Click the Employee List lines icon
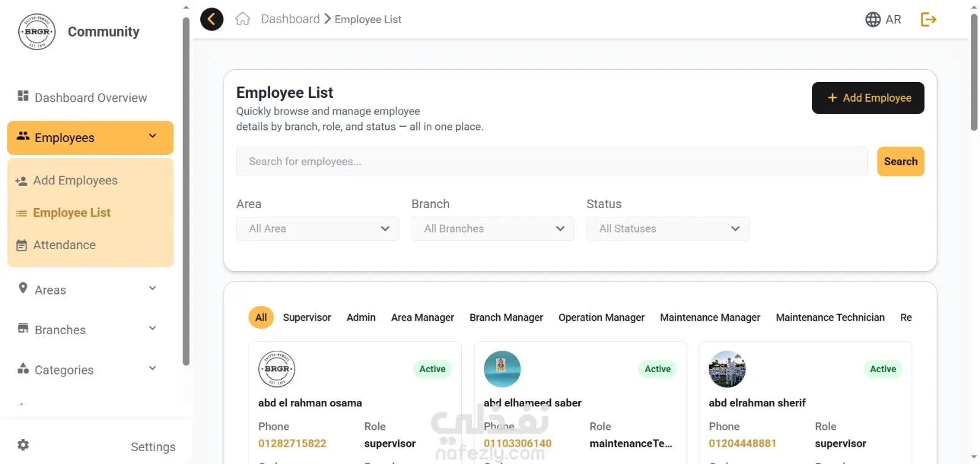This screenshot has width=980, height=464. [21, 214]
